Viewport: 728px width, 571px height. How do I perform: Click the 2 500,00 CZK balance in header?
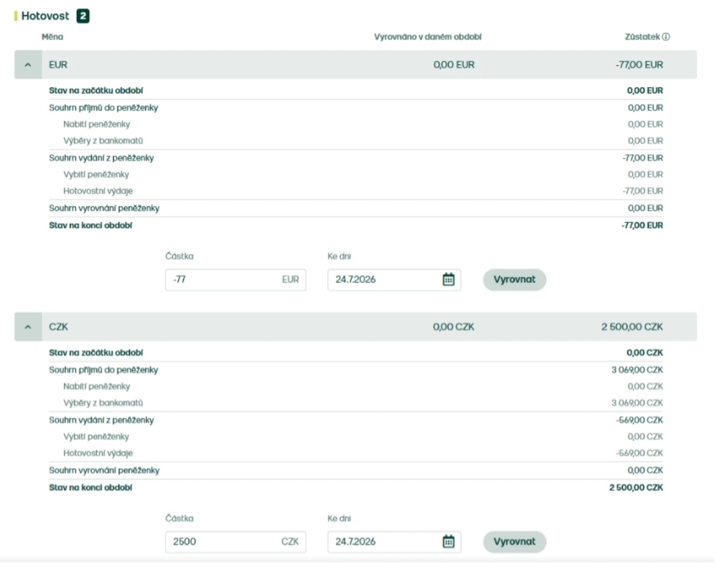[632, 327]
